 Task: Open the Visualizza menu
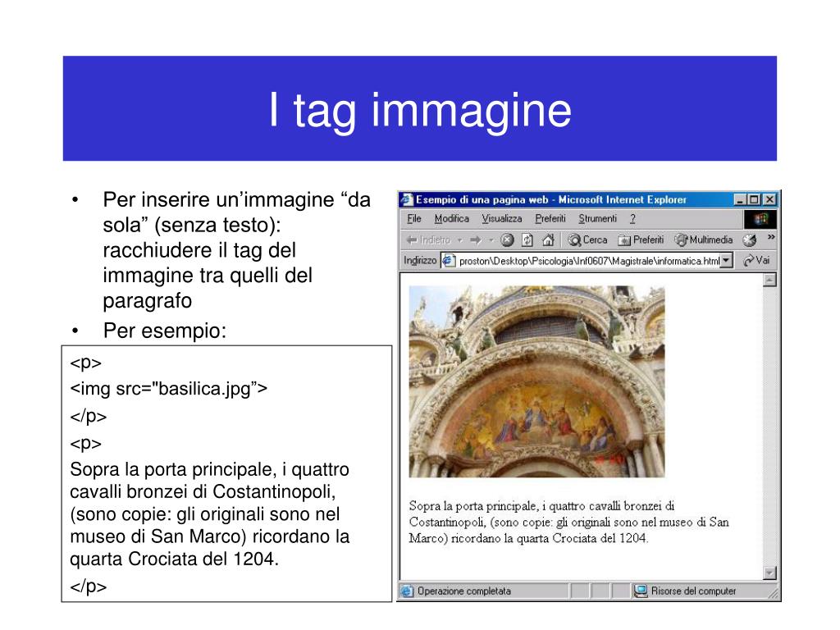tap(501, 218)
